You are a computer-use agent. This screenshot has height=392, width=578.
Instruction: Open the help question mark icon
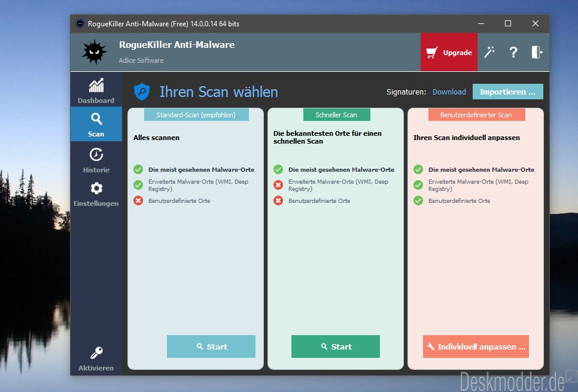click(513, 52)
